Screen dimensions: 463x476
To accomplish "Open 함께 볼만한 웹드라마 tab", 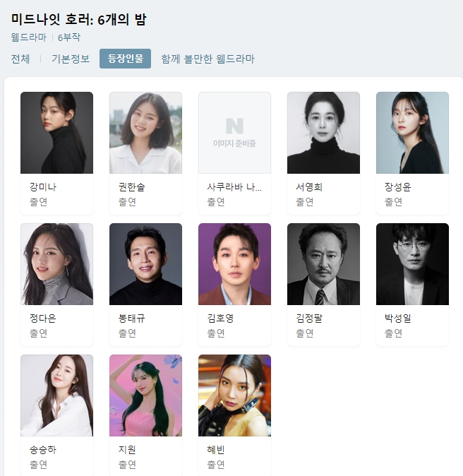I will 208,59.
